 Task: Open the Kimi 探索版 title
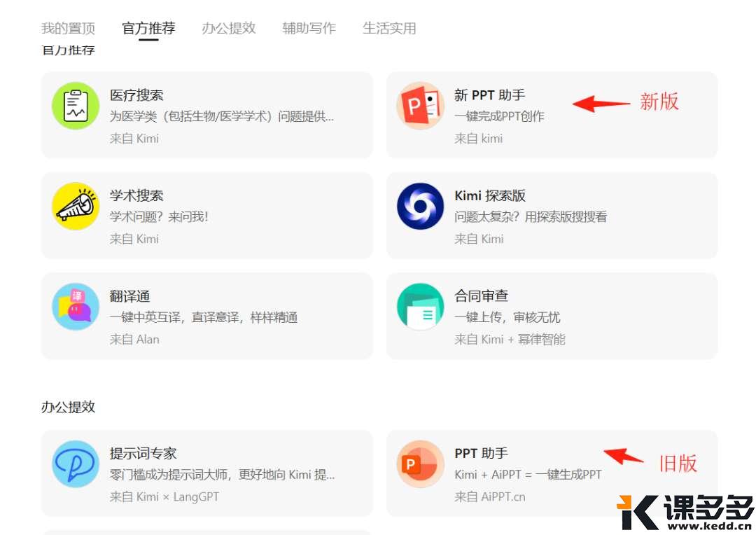[x=489, y=196]
